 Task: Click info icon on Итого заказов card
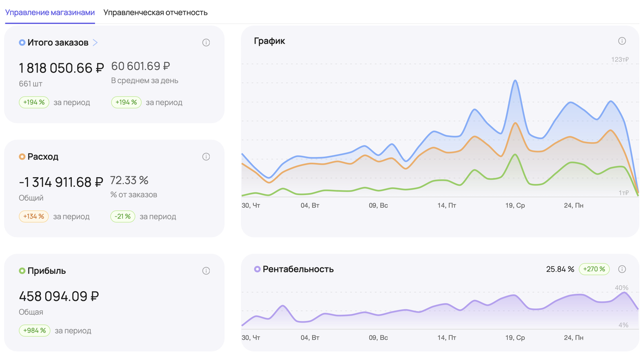click(x=206, y=42)
